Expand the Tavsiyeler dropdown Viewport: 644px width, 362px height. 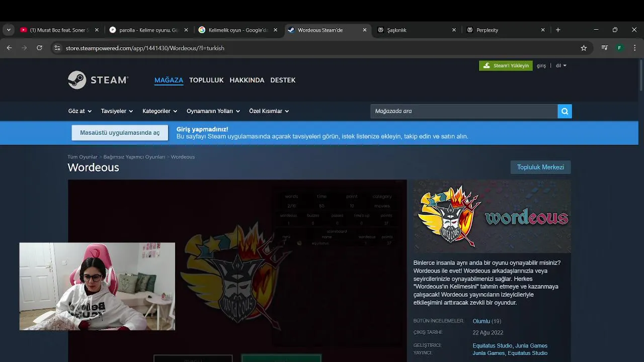pyautogui.click(x=117, y=111)
